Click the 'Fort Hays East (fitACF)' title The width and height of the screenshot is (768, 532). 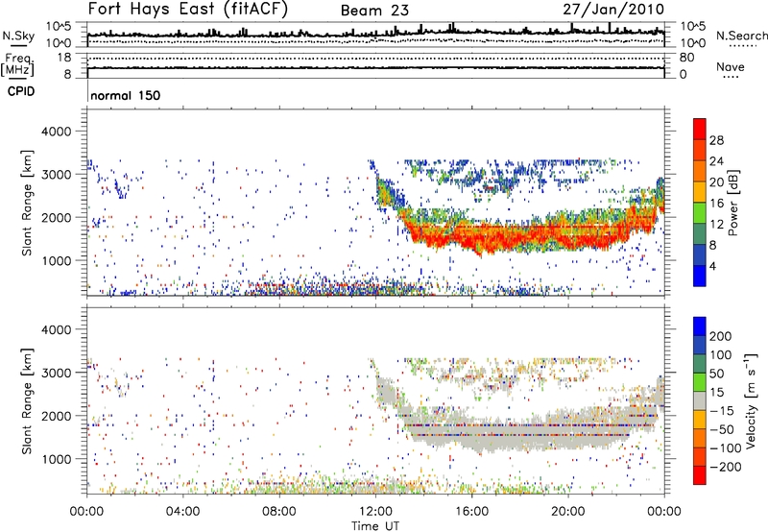(x=188, y=10)
